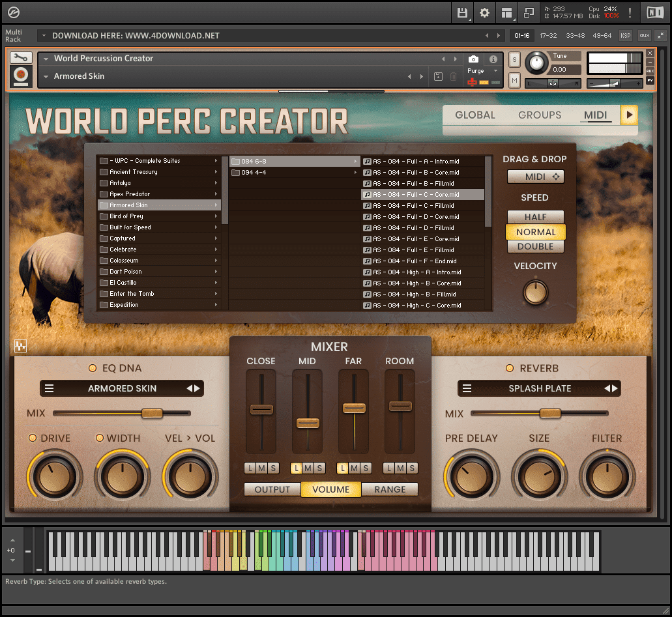Click the exclamation panic button
Viewport: 672px width, 617px height.
pos(630,13)
